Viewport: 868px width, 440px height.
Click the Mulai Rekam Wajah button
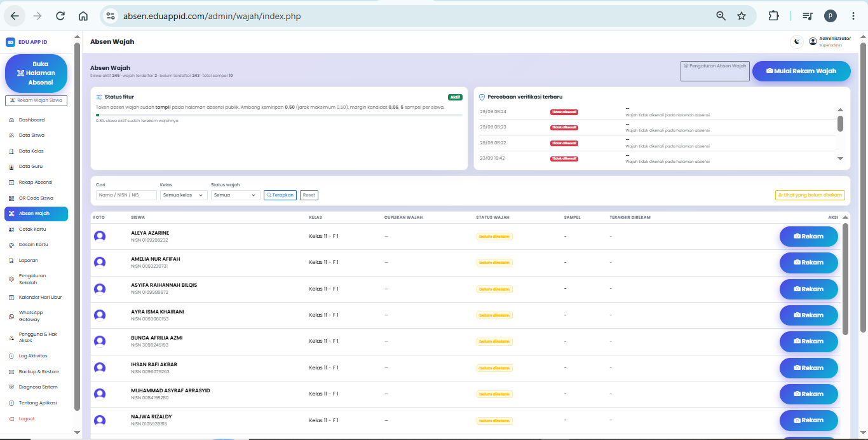801,71
